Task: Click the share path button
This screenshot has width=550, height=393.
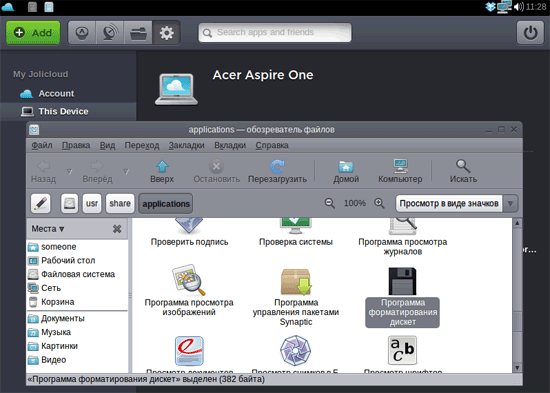Action: tap(120, 204)
